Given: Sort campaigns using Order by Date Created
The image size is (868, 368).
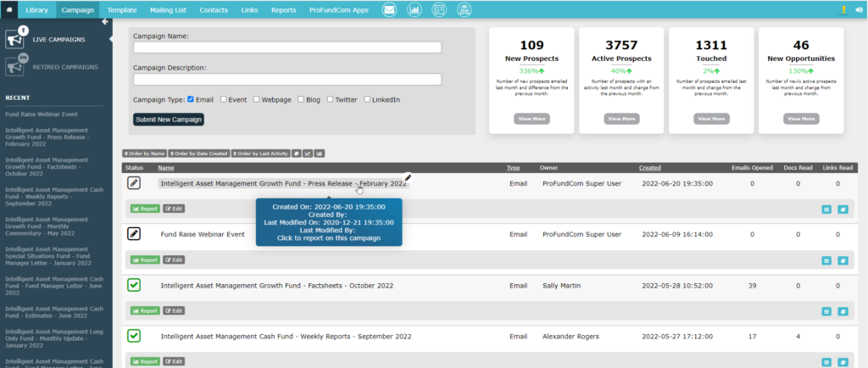Looking at the screenshot, I should click(198, 153).
